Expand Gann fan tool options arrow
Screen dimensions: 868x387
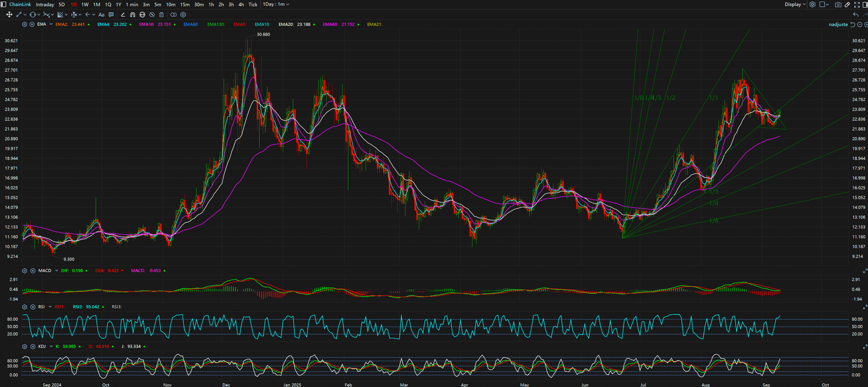tap(66, 15)
